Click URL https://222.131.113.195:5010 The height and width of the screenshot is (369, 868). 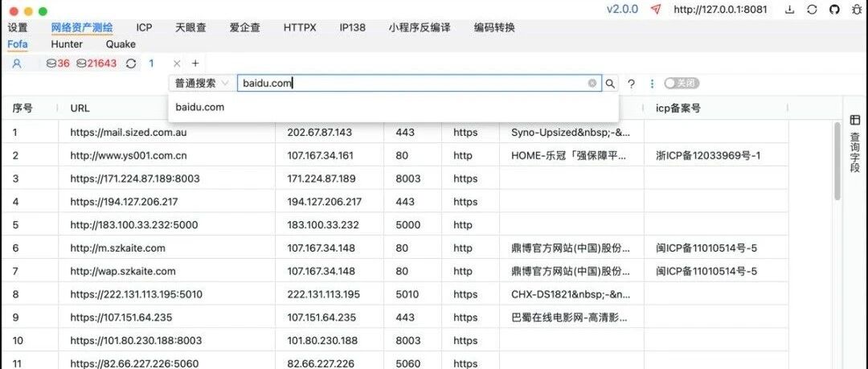(136, 294)
